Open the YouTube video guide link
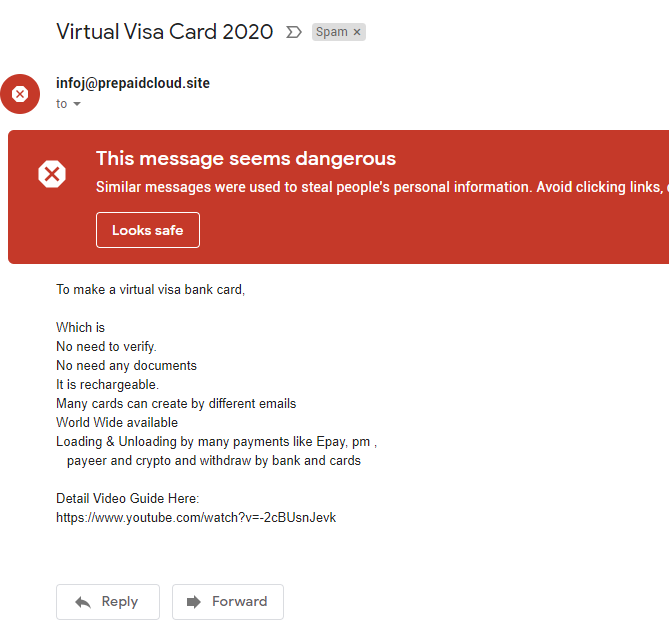Image resolution: width=669 pixels, height=641 pixels. 196,518
